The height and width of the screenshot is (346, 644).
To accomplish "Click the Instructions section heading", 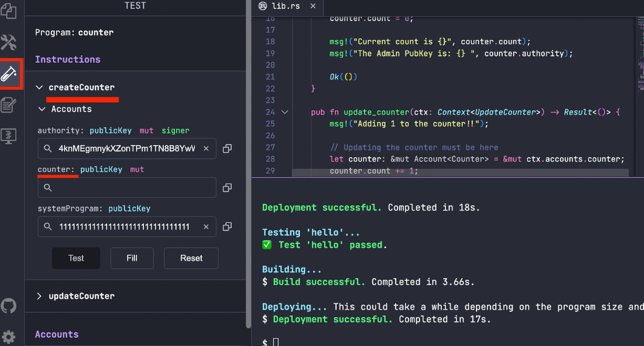I will [x=68, y=59].
